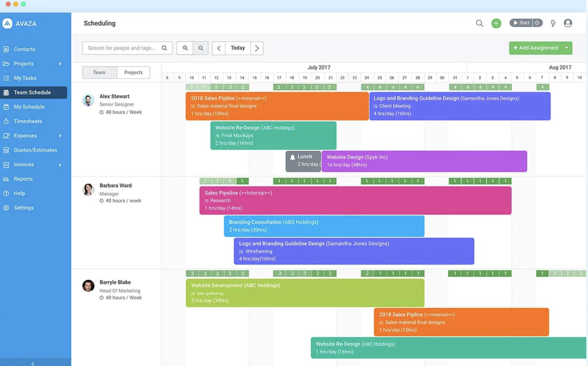Click the Timesheets stopwatch icon
588x366 pixels.
[6, 121]
